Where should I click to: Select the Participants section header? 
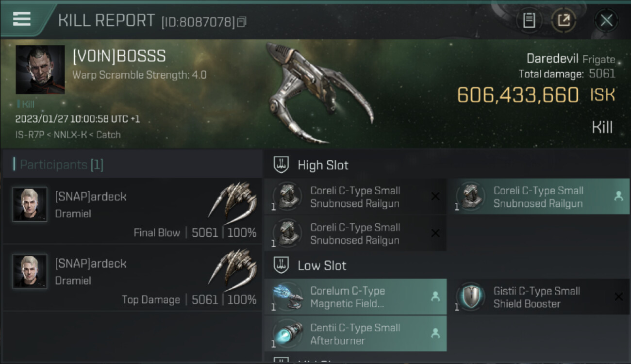point(58,165)
